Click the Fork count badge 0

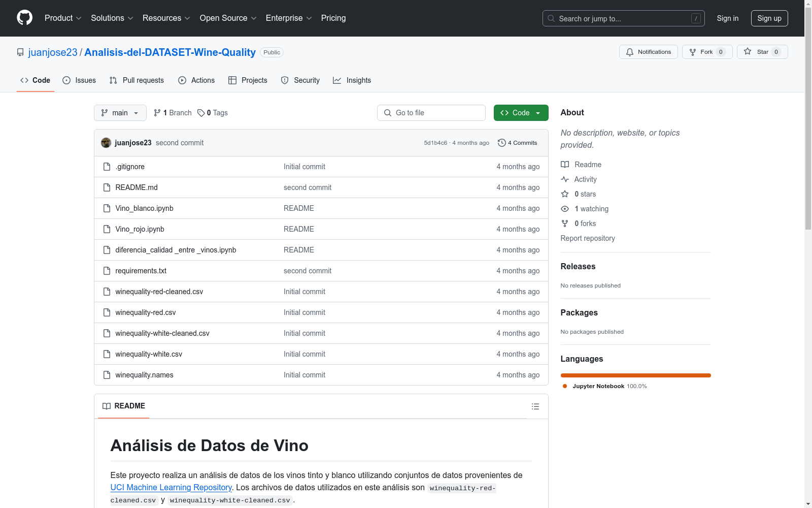click(721, 52)
